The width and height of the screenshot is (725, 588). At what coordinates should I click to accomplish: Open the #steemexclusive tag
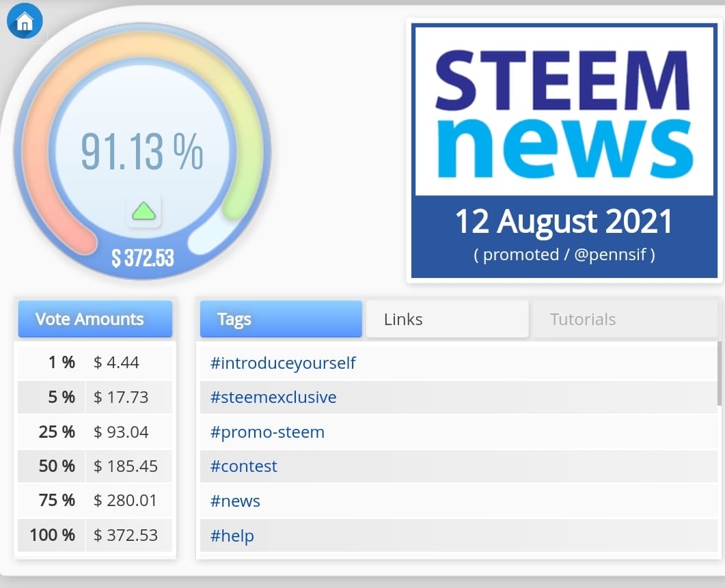pyautogui.click(x=273, y=397)
